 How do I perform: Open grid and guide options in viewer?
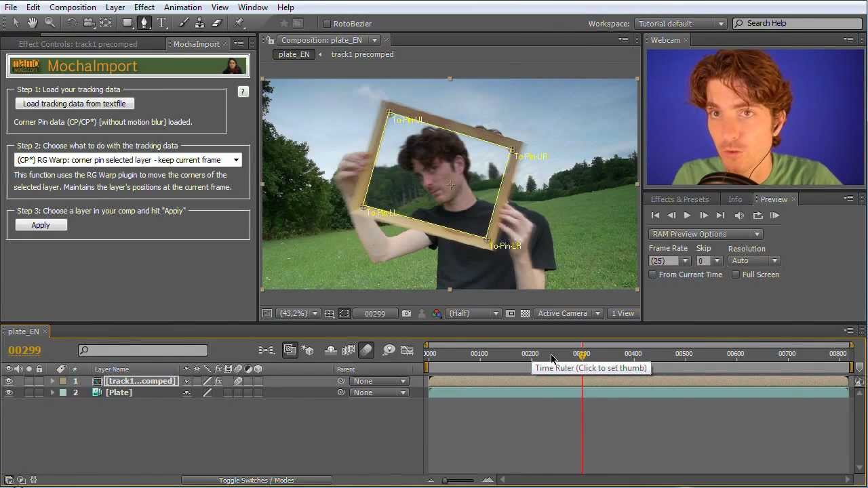[x=329, y=313]
